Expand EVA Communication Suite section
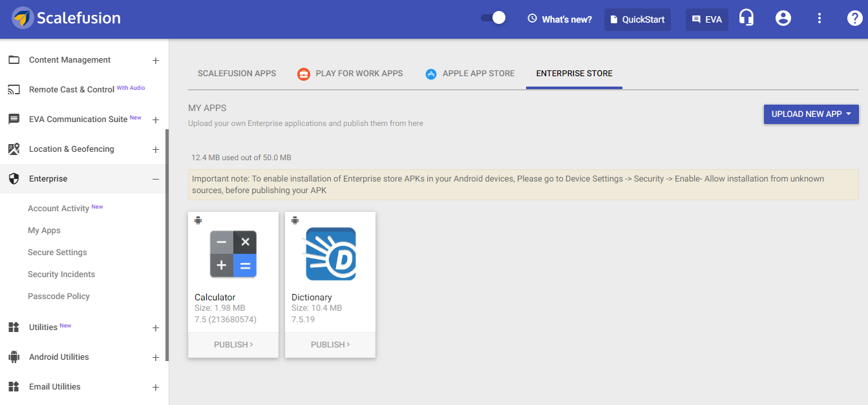This screenshot has width=868, height=405. (156, 120)
